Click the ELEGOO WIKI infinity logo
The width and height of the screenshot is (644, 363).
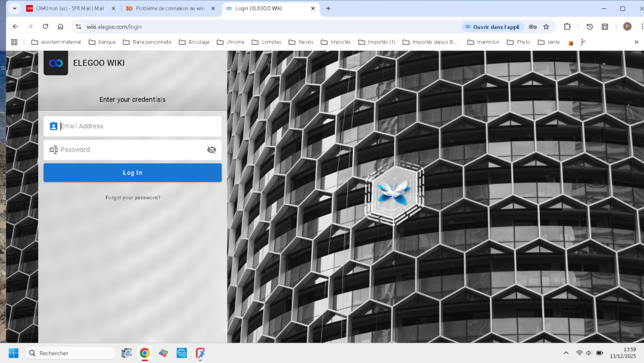(x=56, y=63)
